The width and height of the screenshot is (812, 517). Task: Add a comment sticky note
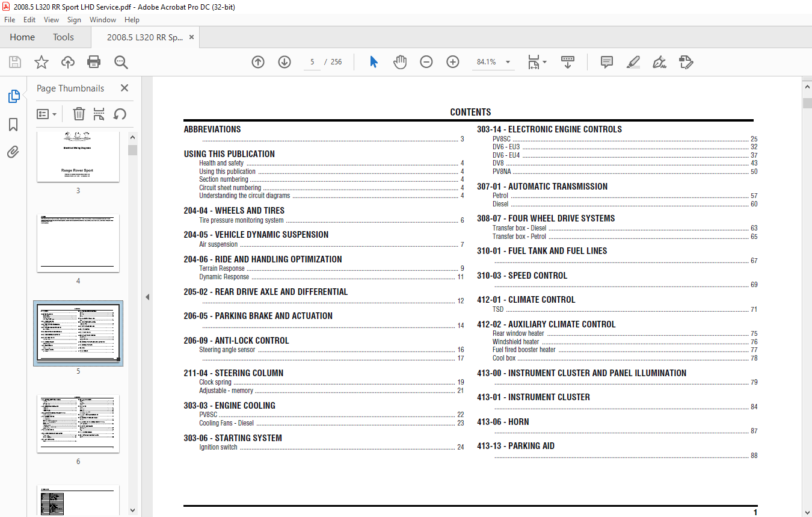[x=607, y=62]
